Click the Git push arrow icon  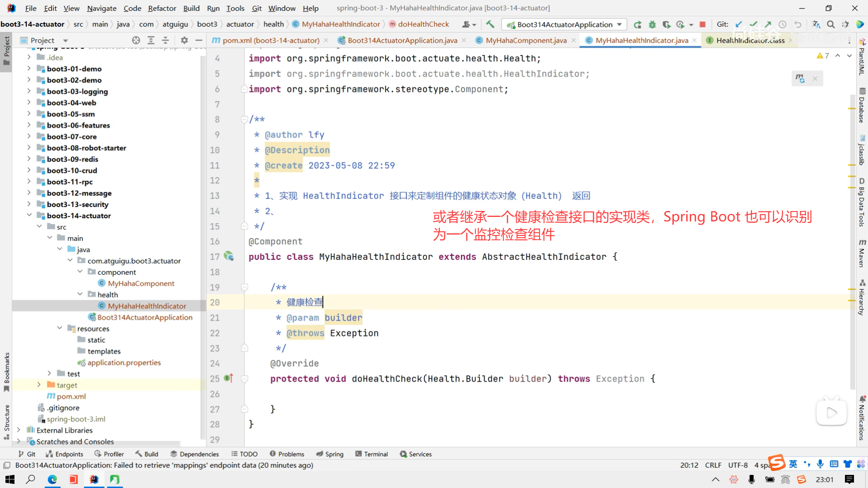[768, 24]
